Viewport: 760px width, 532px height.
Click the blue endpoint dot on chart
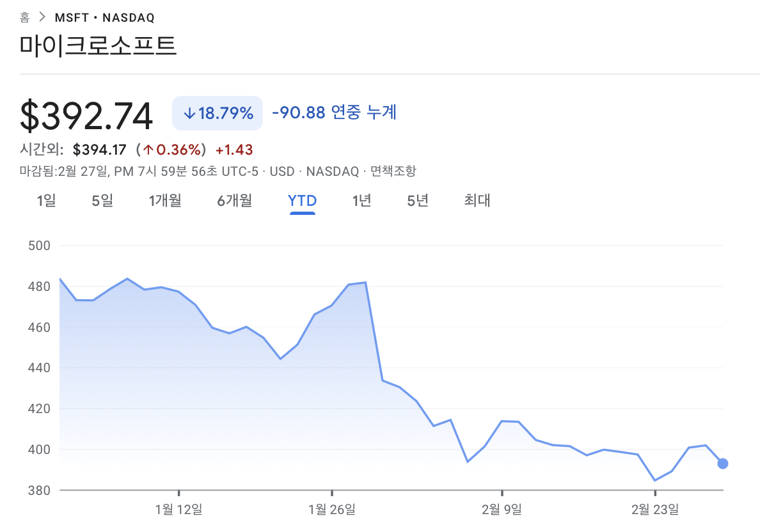722,464
